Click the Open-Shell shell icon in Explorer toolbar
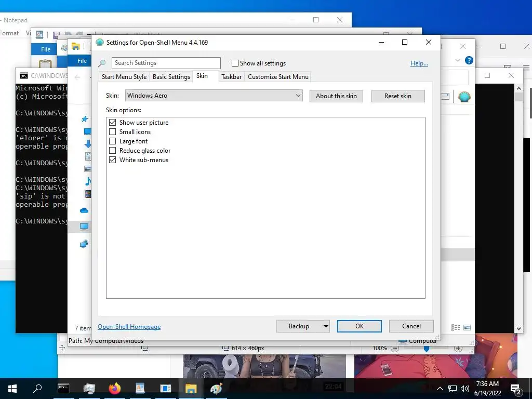The height and width of the screenshot is (399, 532). click(464, 97)
